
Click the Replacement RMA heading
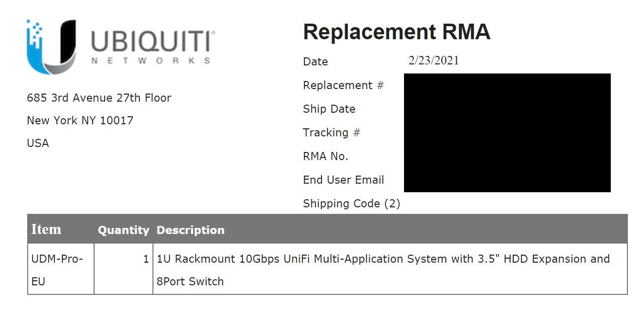(396, 32)
